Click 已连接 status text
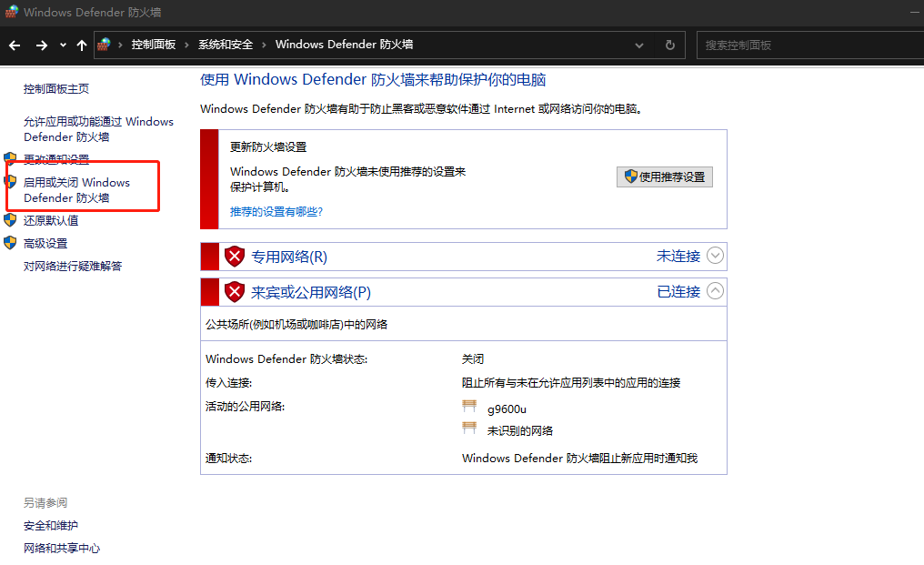The height and width of the screenshot is (565, 924). [678, 291]
